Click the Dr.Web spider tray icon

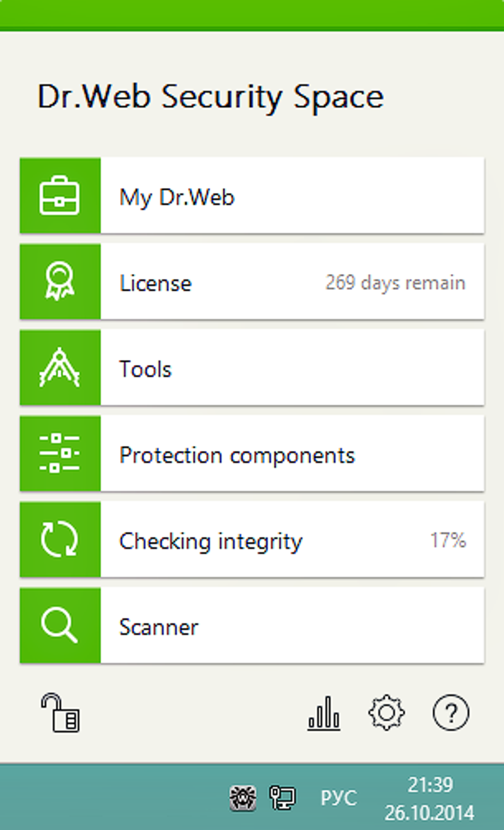(243, 798)
